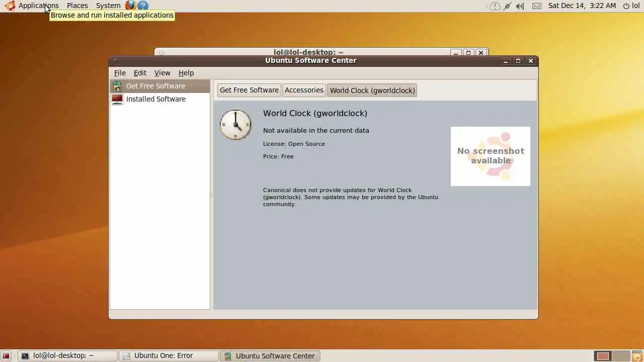
Task: Open the Edit menu in Software Center
Action: 140,73
